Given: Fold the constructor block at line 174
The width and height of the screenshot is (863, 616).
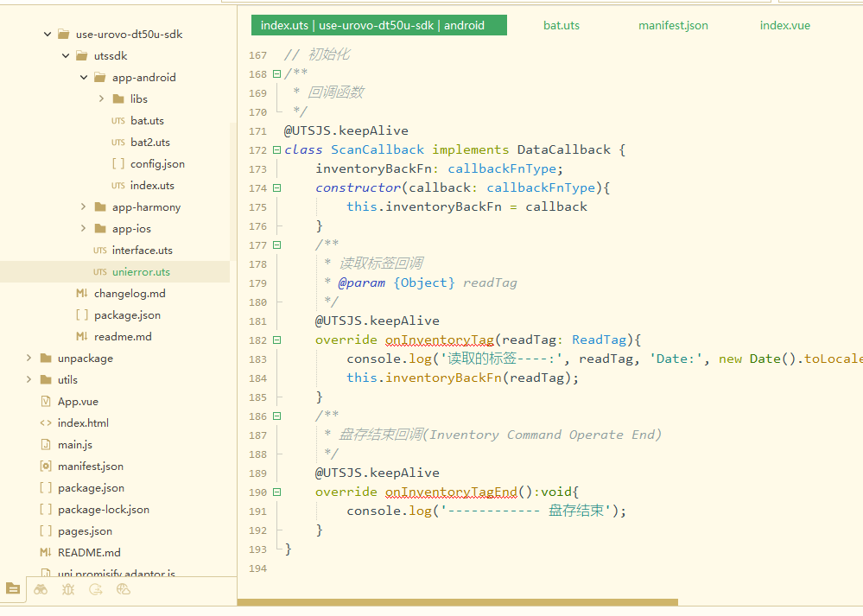Looking at the screenshot, I should [x=276, y=188].
